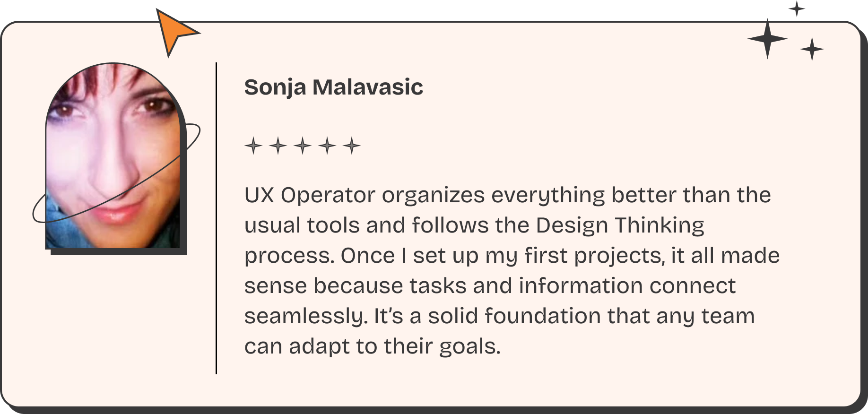Click the medium sparkle beside the large one

[812, 49]
